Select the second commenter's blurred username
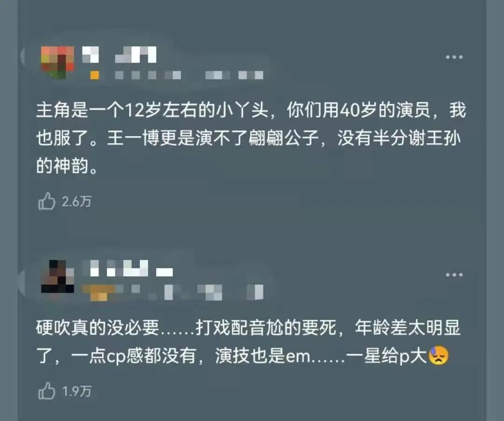This screenshot has width=504, height=421. [127, 269]
